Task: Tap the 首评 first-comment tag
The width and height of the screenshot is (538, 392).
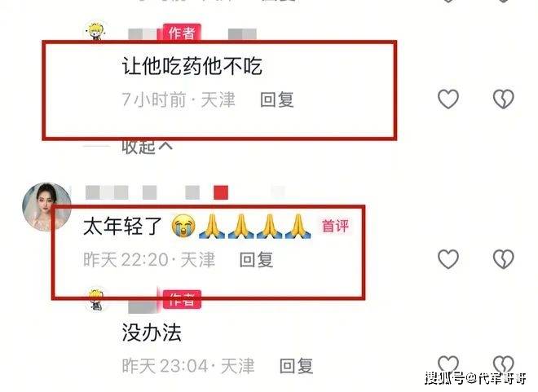Action: (x=335, y=226)
